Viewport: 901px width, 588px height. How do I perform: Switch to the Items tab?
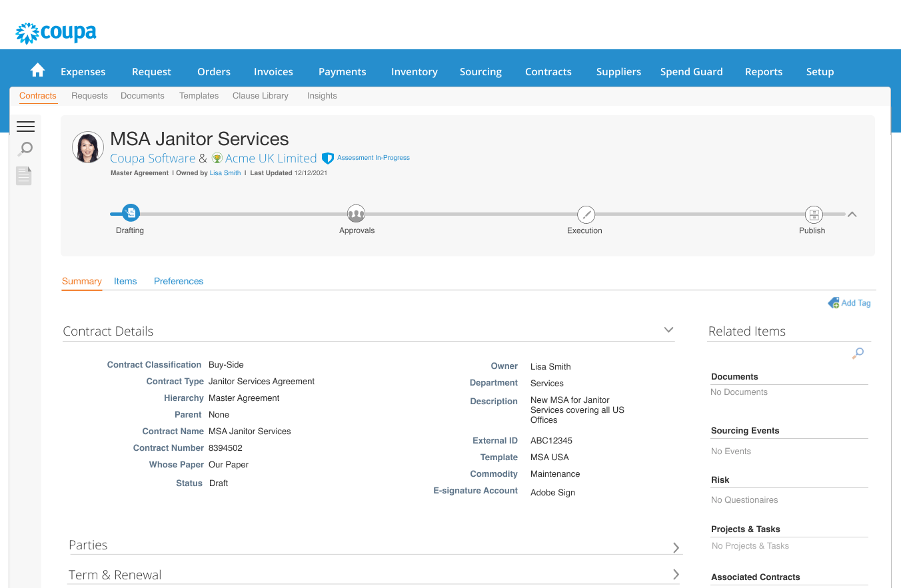[x=125, y=281]
